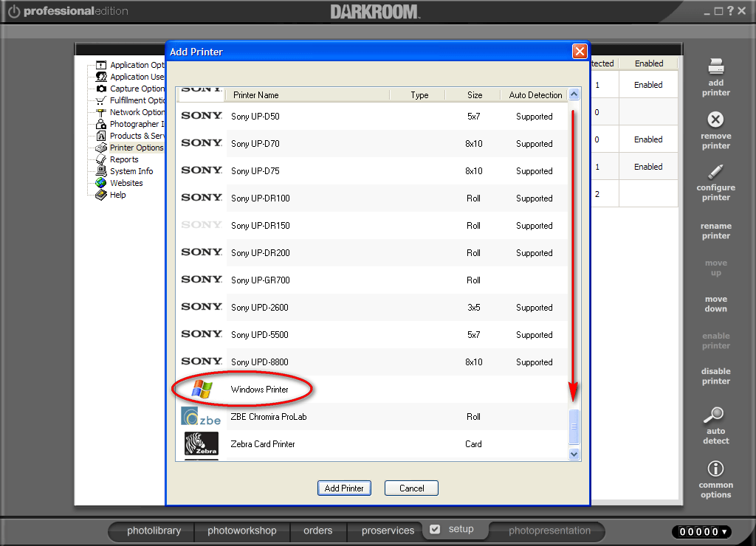Click the remove printer icon
The width and height of the screenshot is (756, 546).
tap(715, 120)
